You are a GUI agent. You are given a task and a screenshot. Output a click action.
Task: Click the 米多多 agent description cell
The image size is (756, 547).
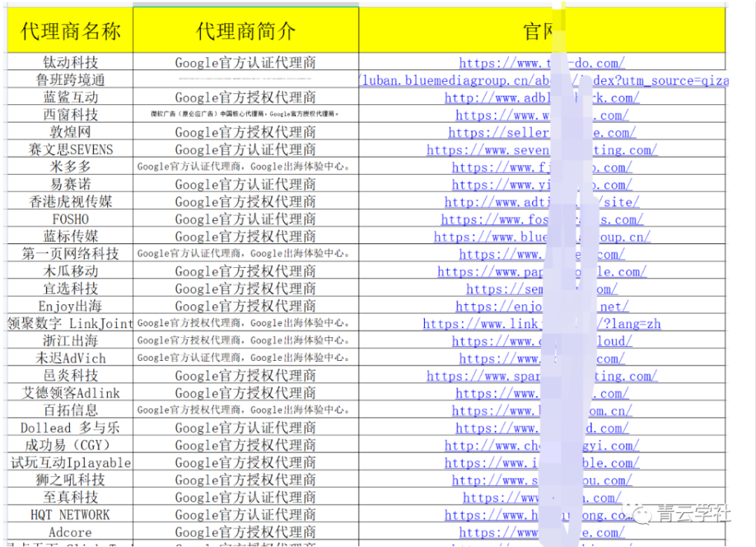246,167
